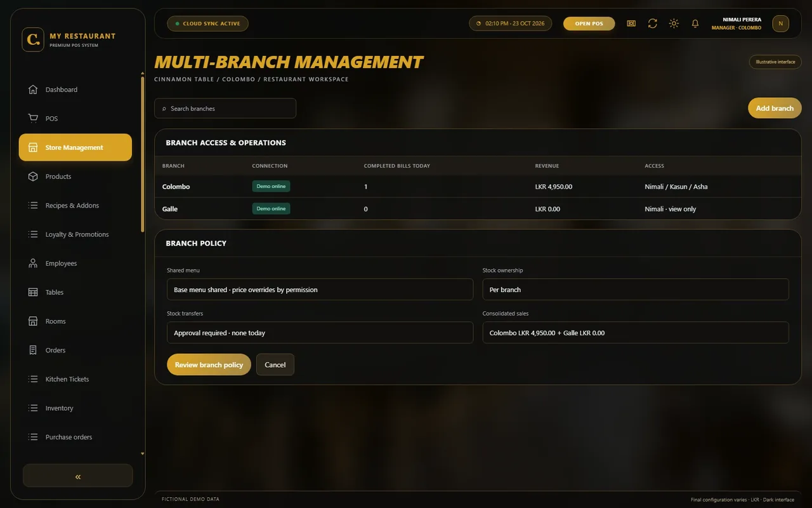Click the Tables grid icon
This screenshot has width=812, height=508.
[x=33, y=292]
